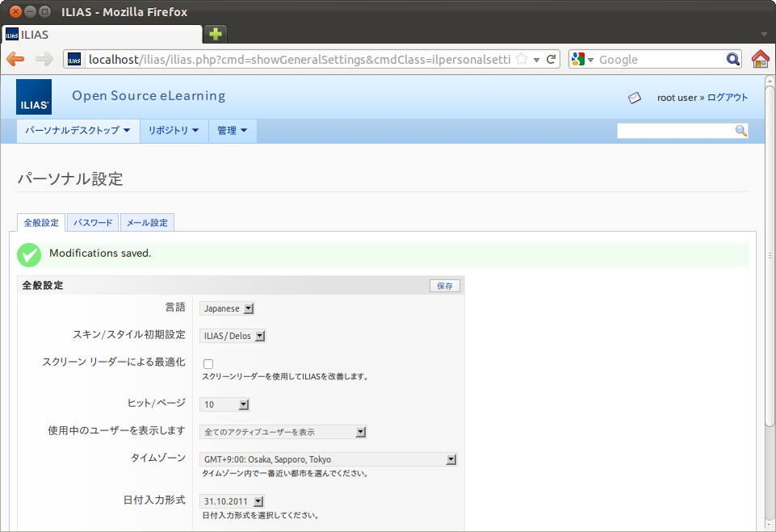Click the Firefox home icon
Image resolution: width=776 pixels, height=532 pixels.
tap(760, 59)
